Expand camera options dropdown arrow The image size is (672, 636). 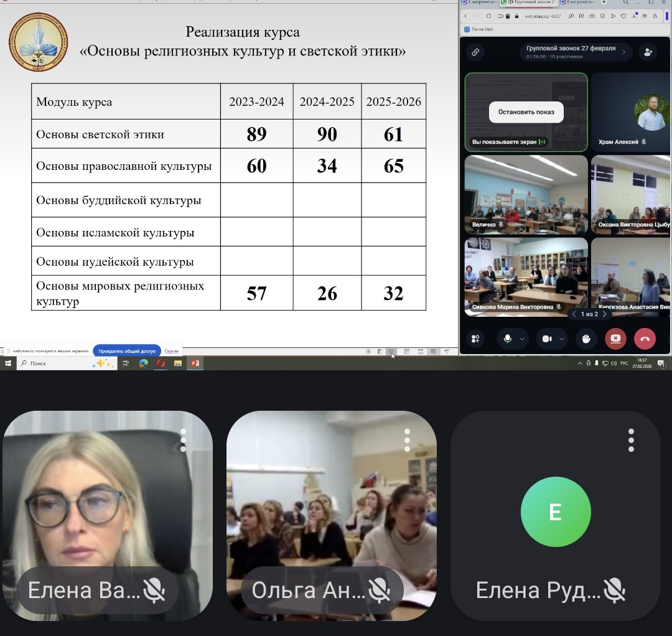point(562,339)
